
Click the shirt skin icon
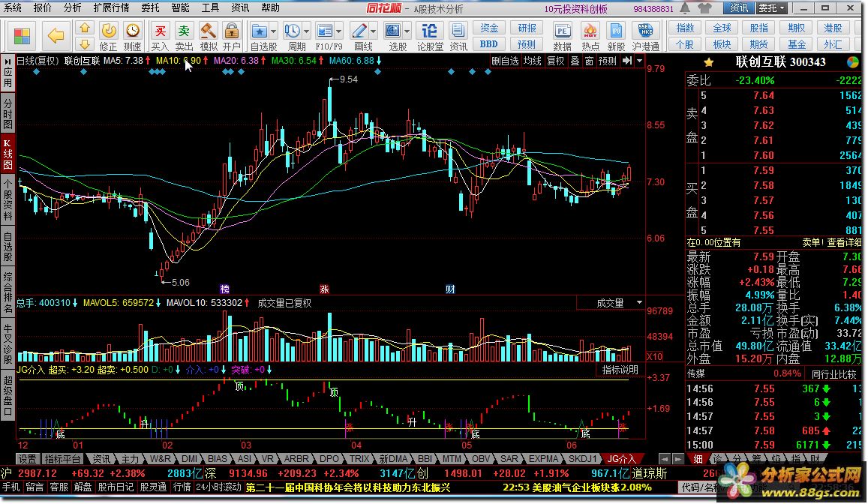click(x=704, y=7)
